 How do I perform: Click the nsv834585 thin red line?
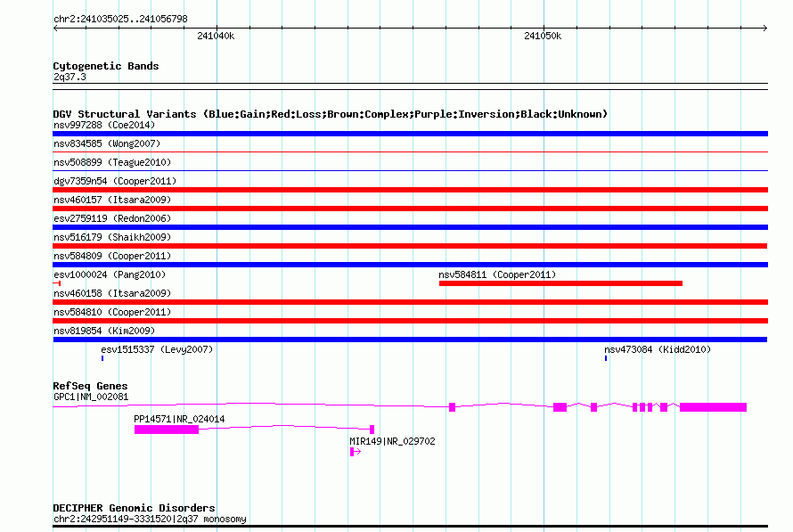tap(410, 151)
